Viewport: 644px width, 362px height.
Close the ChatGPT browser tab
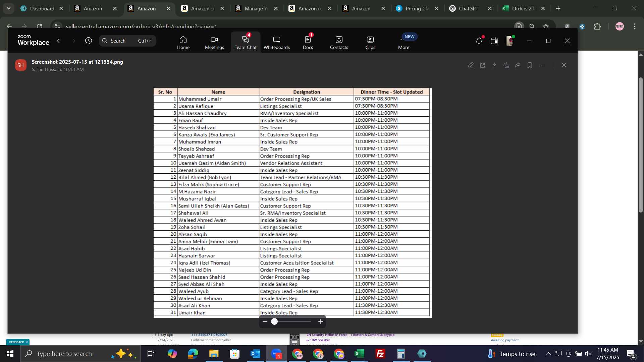click(490, 8)
